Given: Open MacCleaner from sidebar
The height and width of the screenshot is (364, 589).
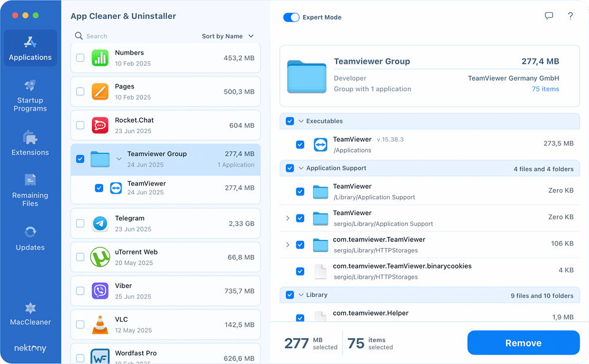Looking at the screenshot, I should [31, 314].
